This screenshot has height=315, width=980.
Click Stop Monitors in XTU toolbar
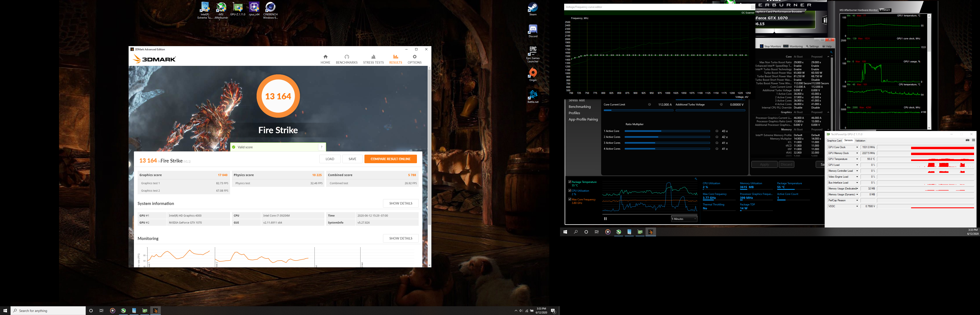[x=770, y=46]
